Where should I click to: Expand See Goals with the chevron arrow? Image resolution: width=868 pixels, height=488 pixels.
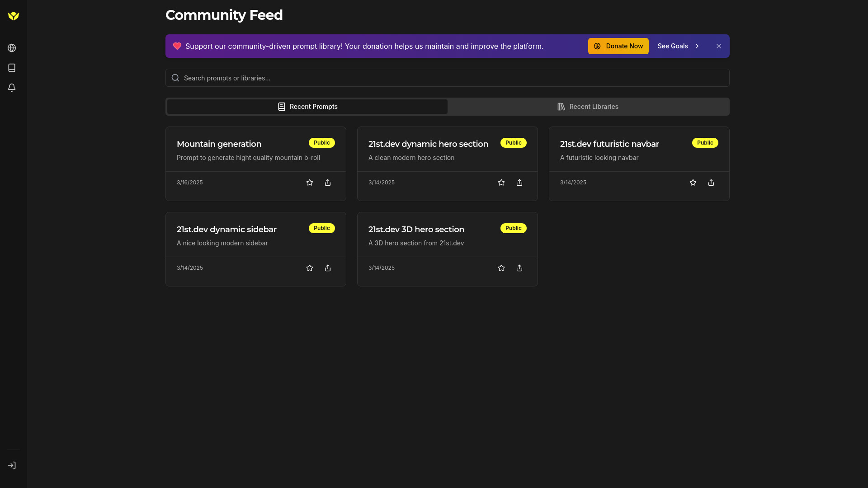pyautogui.click(x=697, y=46)
